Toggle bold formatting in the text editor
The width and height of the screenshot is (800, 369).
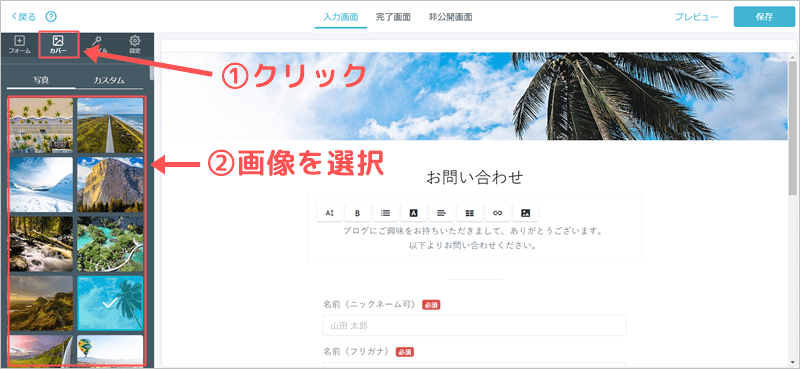[358, 213]
